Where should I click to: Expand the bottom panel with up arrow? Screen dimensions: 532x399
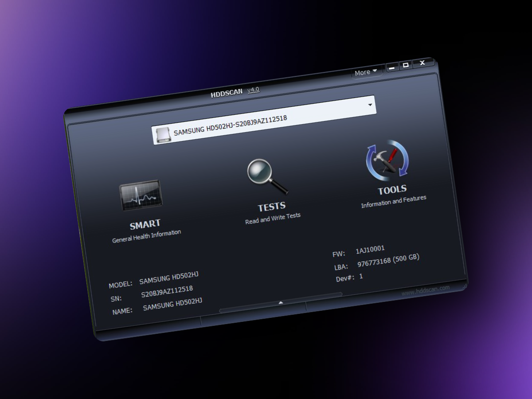tap(280, 302)
